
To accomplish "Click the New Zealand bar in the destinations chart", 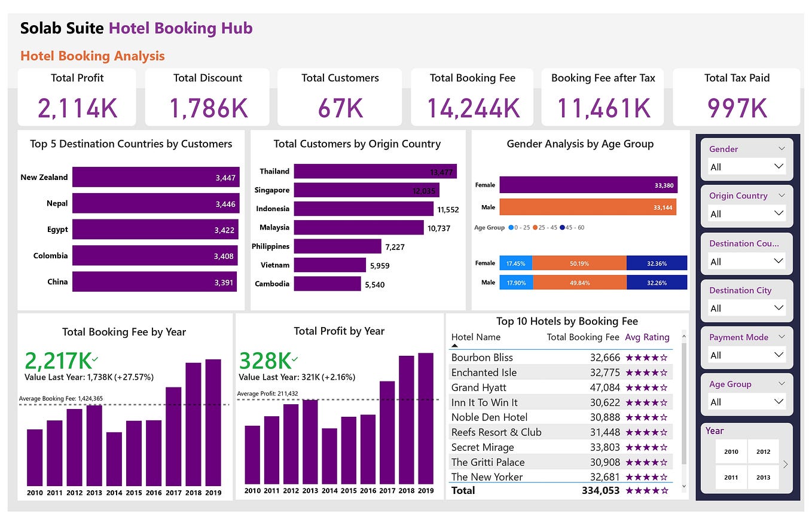I will (155, 177).
